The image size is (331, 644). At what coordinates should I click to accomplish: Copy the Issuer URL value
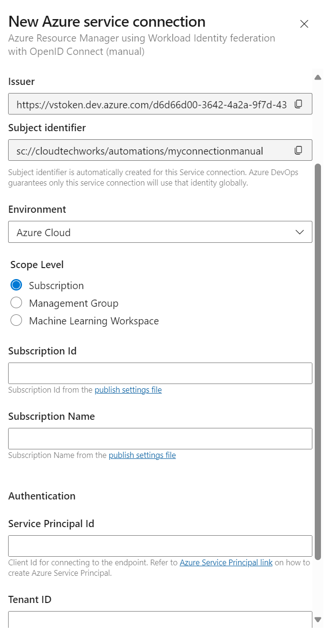coord(299,104)
